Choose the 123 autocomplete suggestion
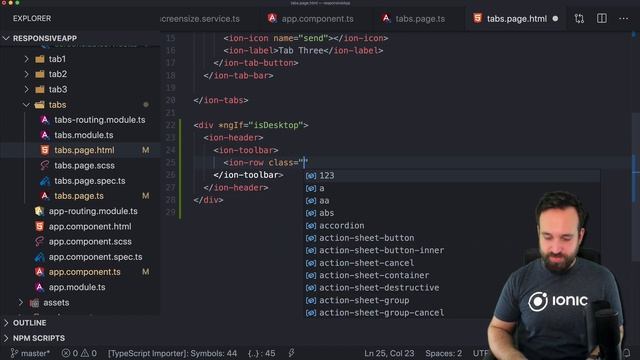The width and height of the screenshot is (640, 360). [x=453, y=176]
